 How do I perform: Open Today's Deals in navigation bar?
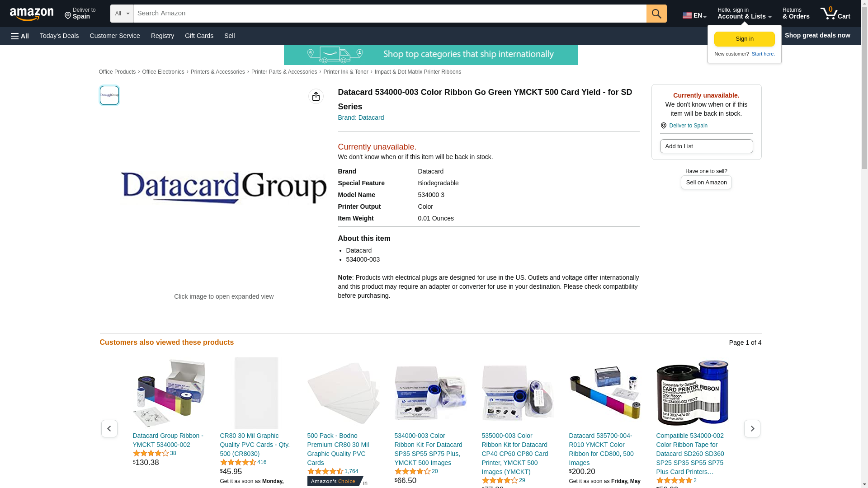(x=59, y=36)
